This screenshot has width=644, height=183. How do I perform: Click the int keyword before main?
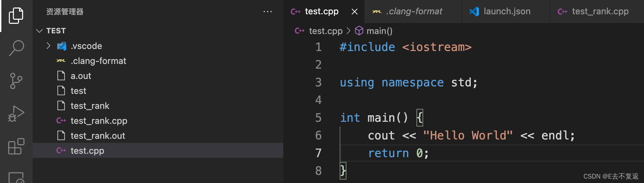point(350,118)
